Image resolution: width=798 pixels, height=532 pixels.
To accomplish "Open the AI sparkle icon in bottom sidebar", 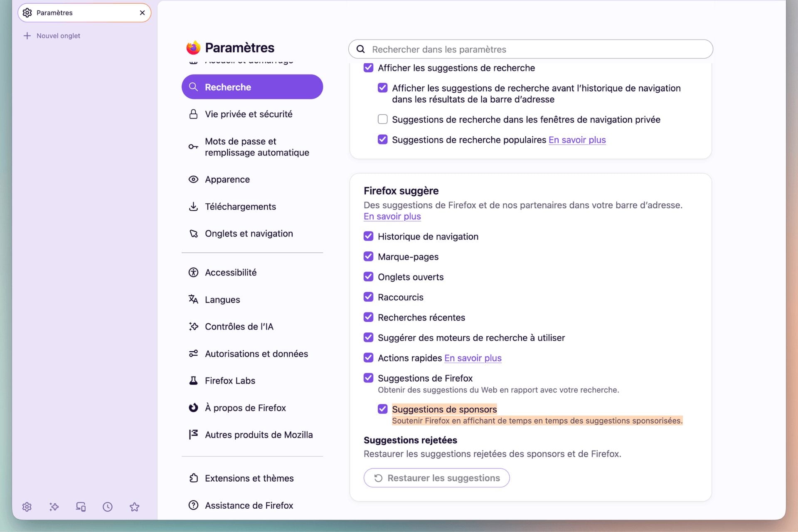I will (54, 507).
